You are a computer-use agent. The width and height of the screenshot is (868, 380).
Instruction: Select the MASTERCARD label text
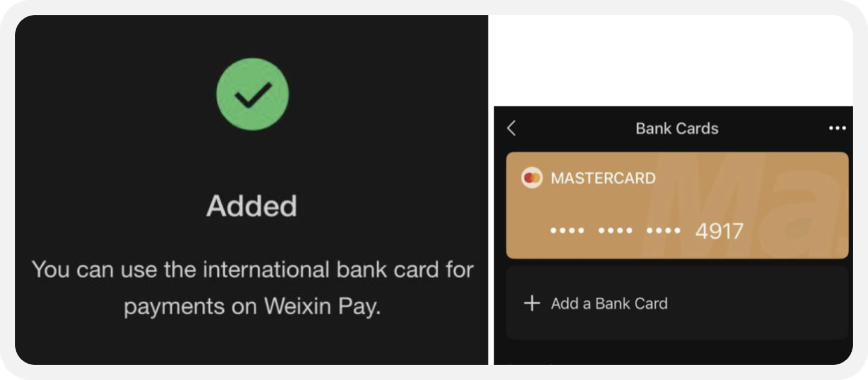(603, 178)
